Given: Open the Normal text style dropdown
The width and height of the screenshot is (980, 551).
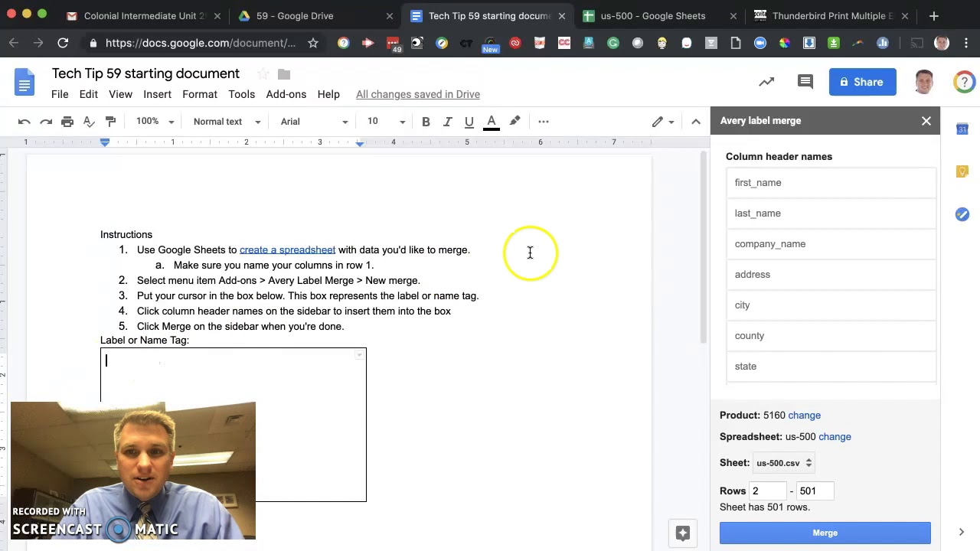Looking at the screenshot, I should coord(227,122).
